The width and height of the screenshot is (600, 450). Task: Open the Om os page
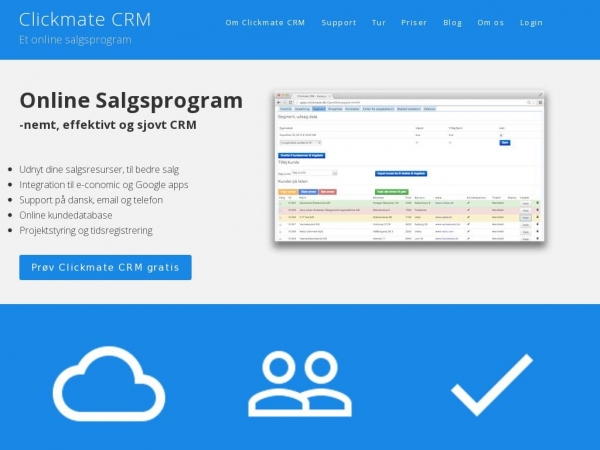(491, 23)
